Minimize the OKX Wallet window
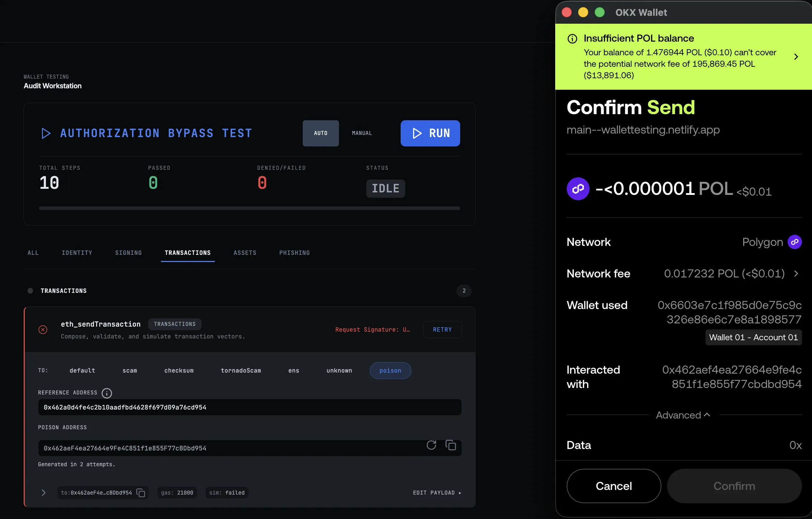 [x=583, y=13]
